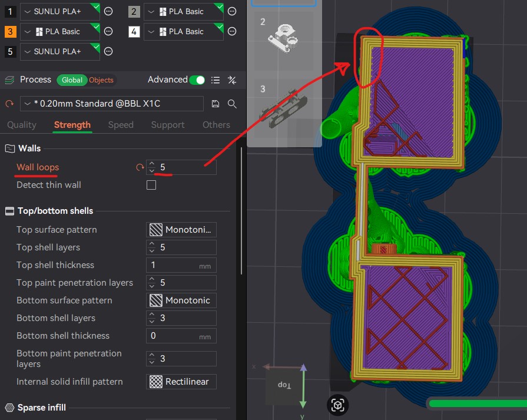527x420 pixels.
Task: Open Top surface pattern dropdown
Action: click(x=181, y=230)
